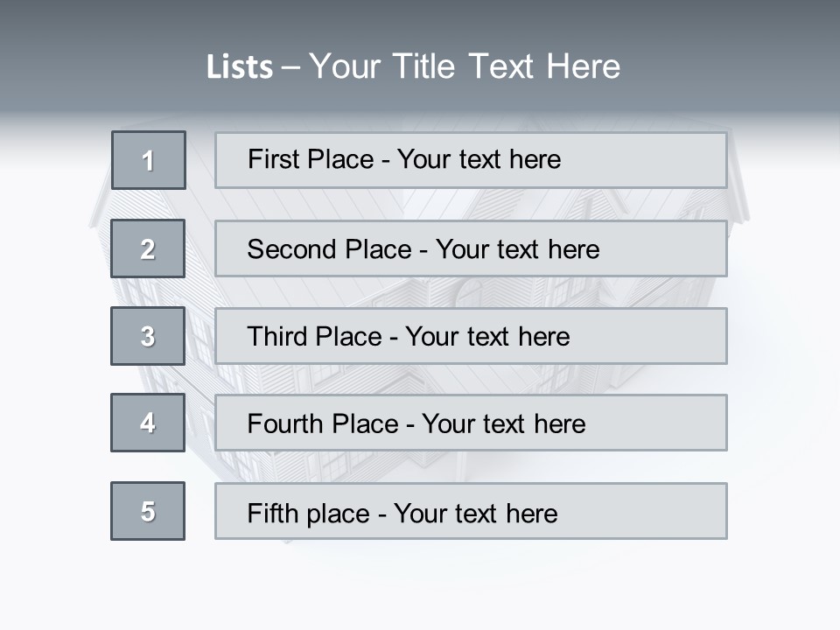
Task: Click 'Your text here' in fourth row
Action: point(503,424)
